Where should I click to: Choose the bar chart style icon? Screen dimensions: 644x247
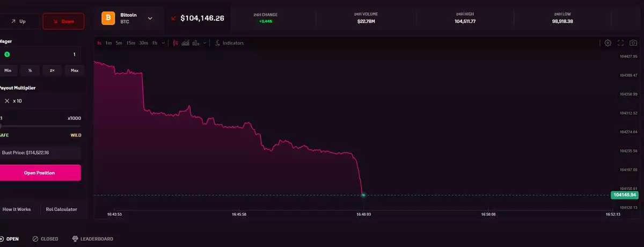pyautogui.click(x=196, y=43)
